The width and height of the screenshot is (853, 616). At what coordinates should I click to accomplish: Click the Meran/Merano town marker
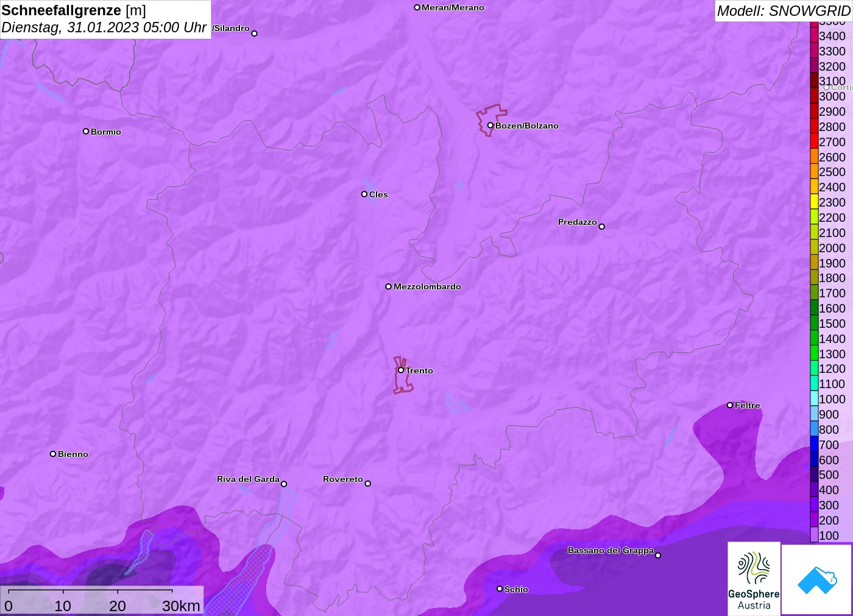[417, 7]
